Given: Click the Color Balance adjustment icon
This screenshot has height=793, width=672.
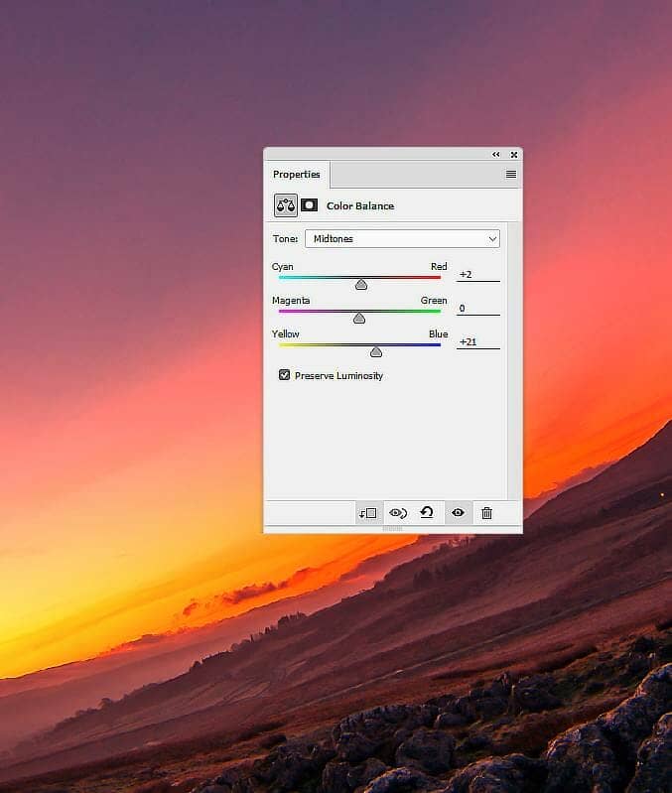Looking at the screenshot, I should (286, 205).
